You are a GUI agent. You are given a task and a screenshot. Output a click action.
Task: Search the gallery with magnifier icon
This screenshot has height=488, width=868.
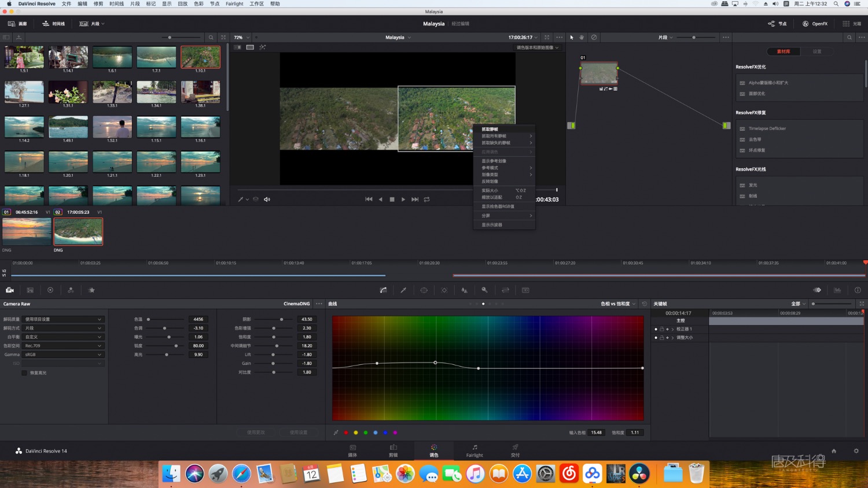tap(211, 38)
